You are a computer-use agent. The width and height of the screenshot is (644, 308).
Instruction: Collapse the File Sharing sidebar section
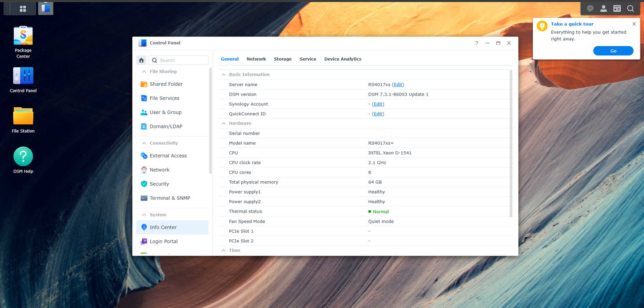point(144,71)
